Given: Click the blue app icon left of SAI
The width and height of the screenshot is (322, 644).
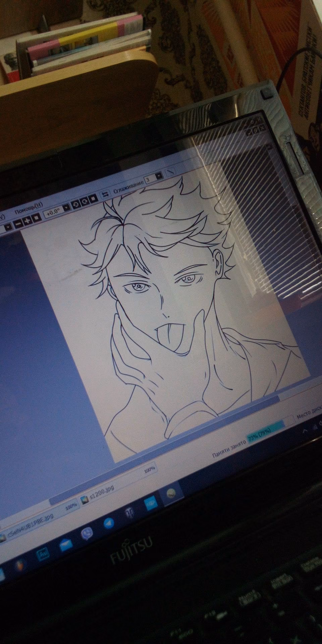Looking at the screenshot, I should (x=150, y=504).
